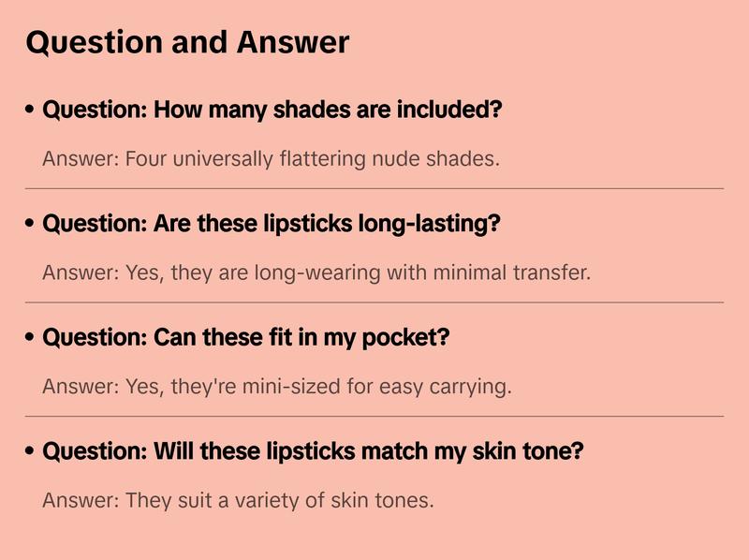The height and width of the screenshot is (560, 749).
Task: Click the "Are these lipsticks long-lasting?" question
Action: (x=272, y=224)
